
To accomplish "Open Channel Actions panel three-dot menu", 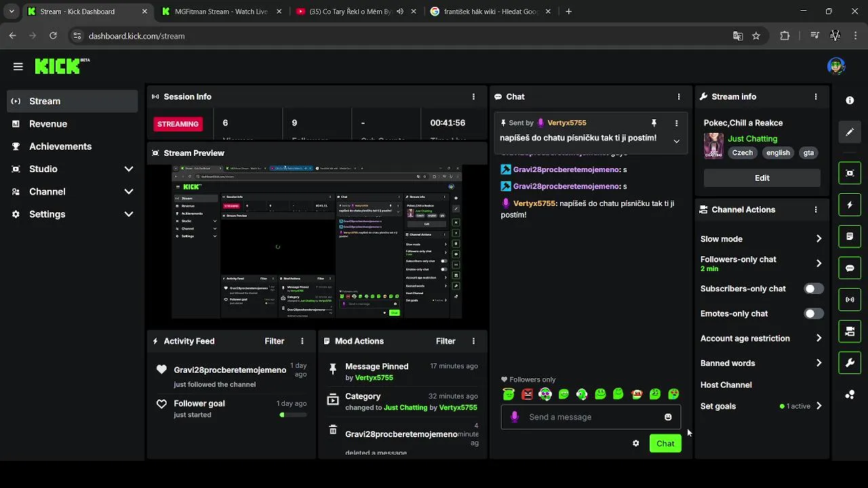I will 816,210.
